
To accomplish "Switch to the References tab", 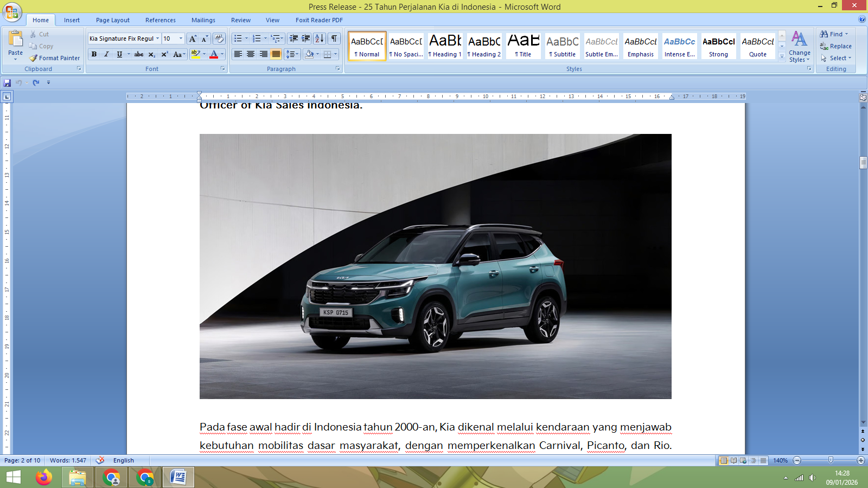I will tap(161, 20).
